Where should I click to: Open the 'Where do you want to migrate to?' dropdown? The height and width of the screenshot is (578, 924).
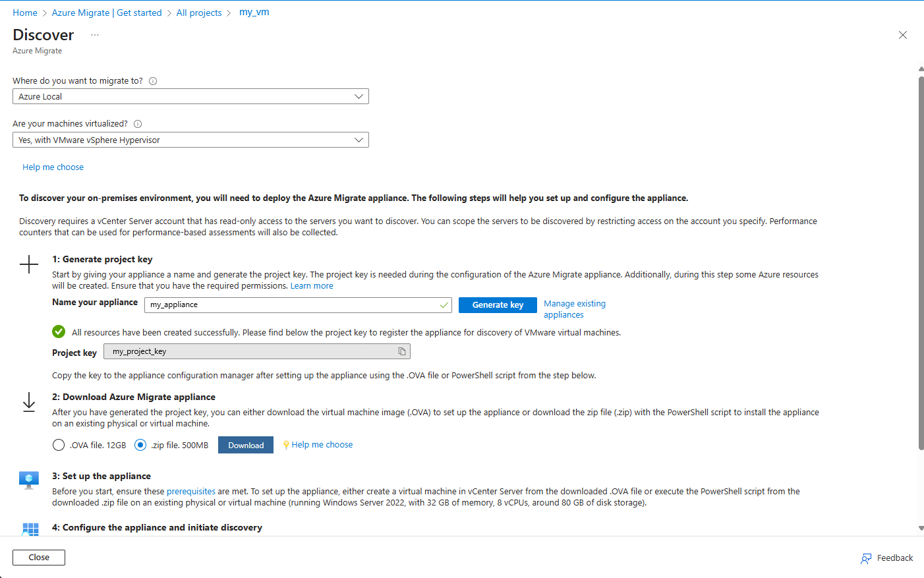(x=190, y=96)
